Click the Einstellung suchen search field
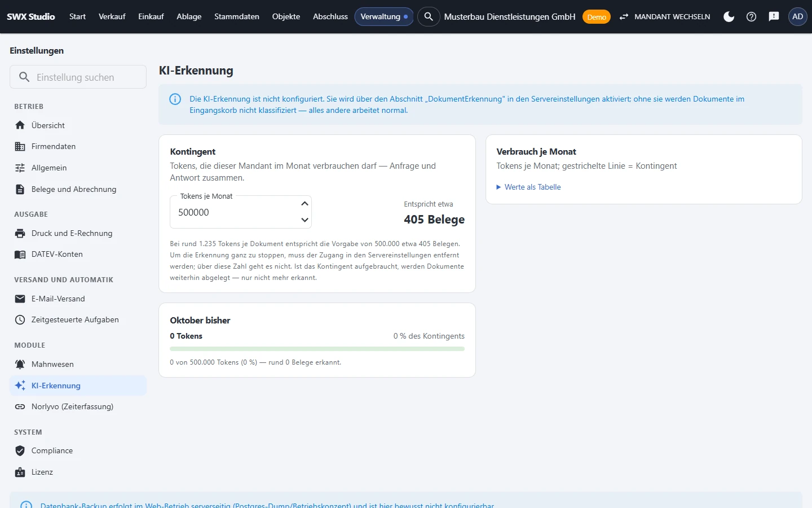This screenshot has height=508, width=812. pos(78,77)
